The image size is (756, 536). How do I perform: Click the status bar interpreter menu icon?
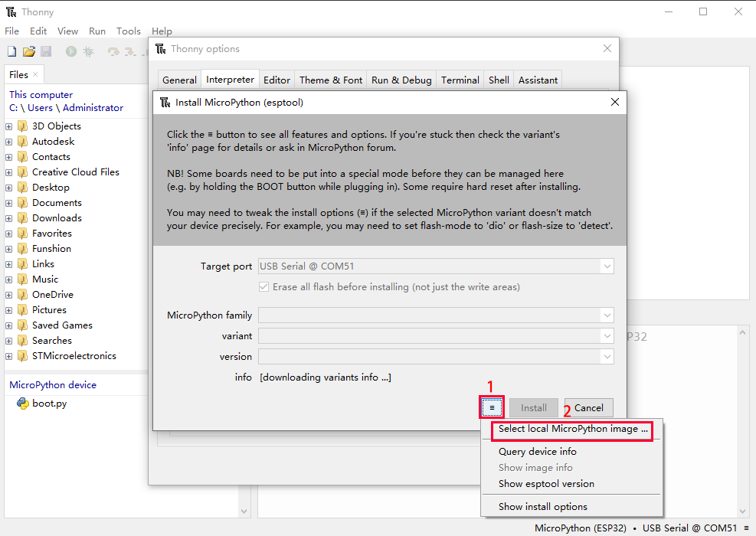[x=746, y=528]
